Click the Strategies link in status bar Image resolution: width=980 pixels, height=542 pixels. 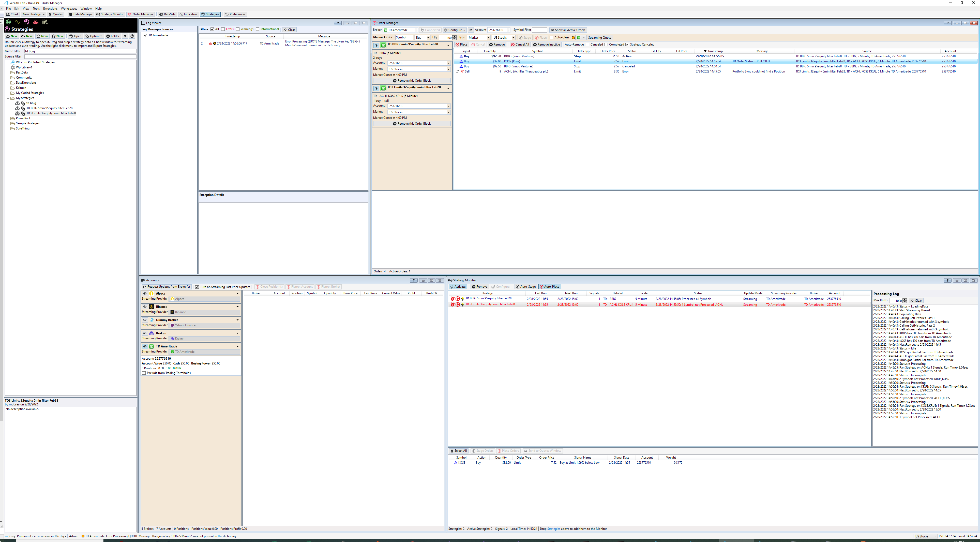tap(553, 529)
